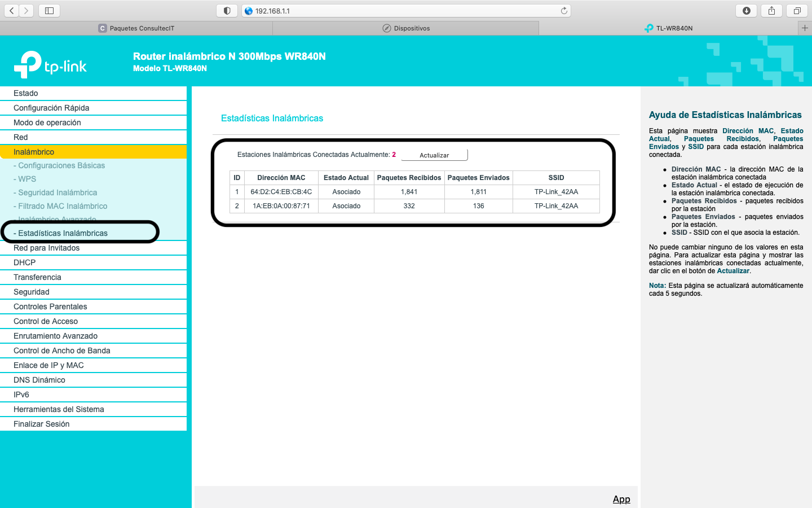Select Seguridad Inalámbrica in the submenu
Screen dimensions: 812x508
click(x=58, y=192)
